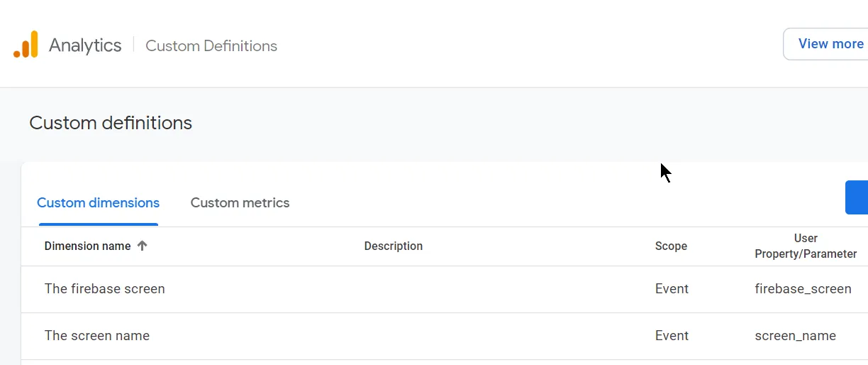868x365 pixels.
Task: Switch to the Custom dimensions tab
Action: click(98, 203)
